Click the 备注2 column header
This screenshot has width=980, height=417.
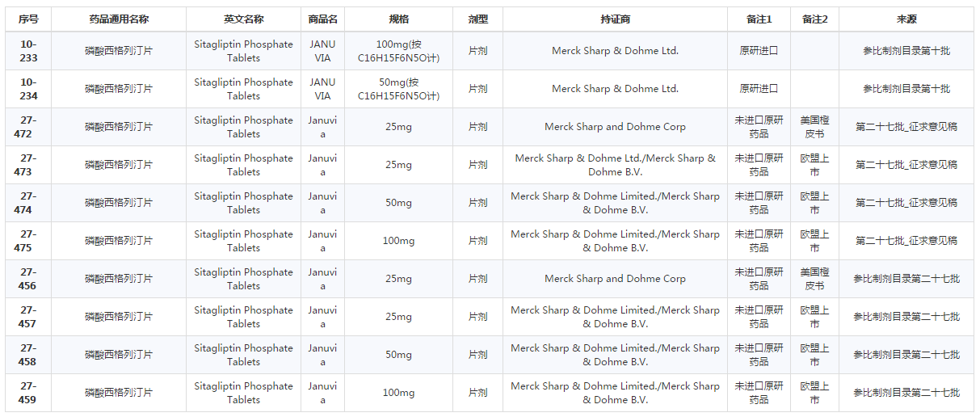[814, 19]
